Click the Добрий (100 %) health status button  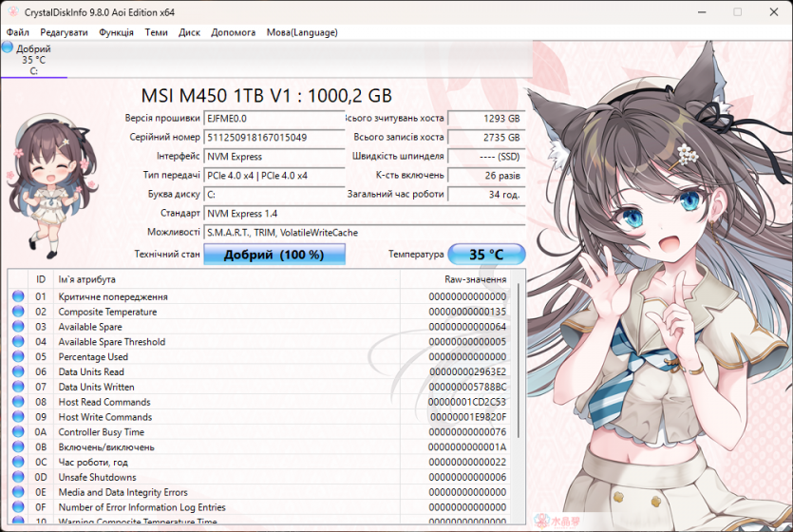coord(274,255)
